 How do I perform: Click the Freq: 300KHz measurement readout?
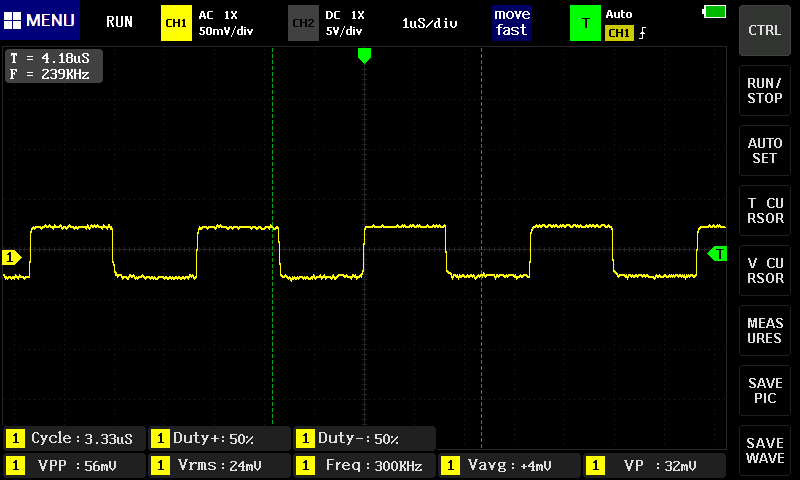[363, 465]
